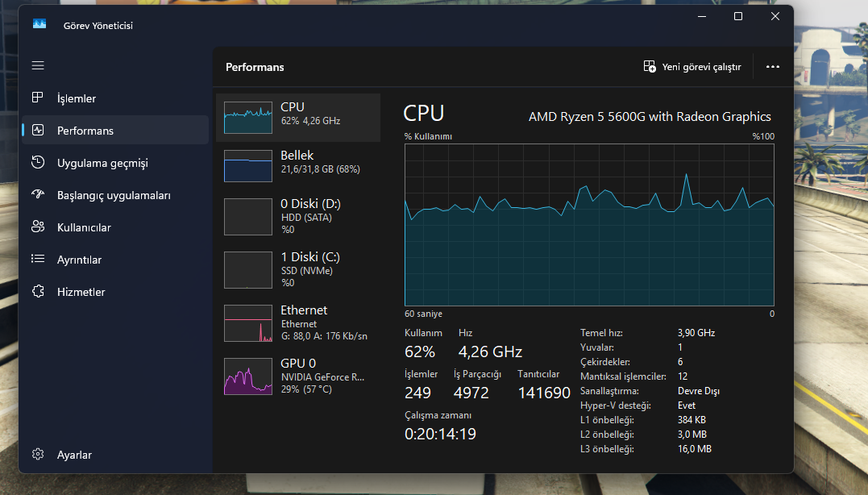Go to Uygulama geçmişi
Image resolution: width=868 pixels, height=495 pixels.
point(115,163)
